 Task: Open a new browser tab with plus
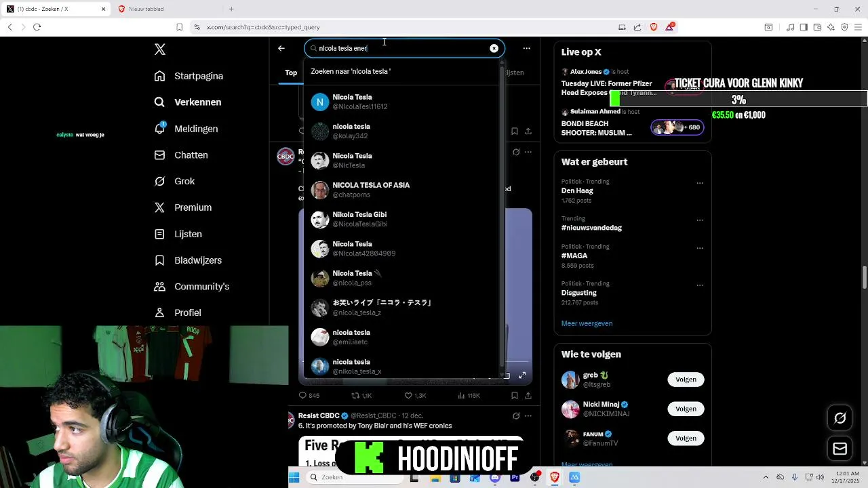[231, 9]
